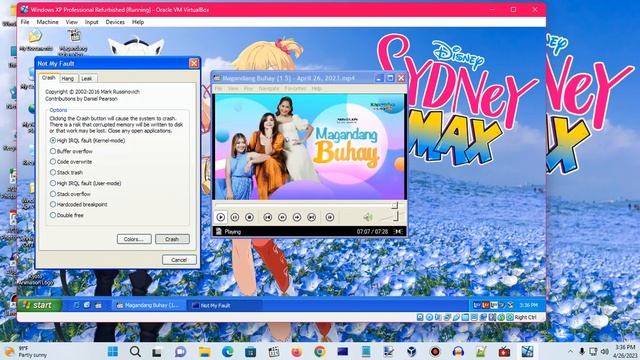The height and width of the screenshot is (360, 640).
Task: Skip to the next track in player
Action: coord(311,217)
